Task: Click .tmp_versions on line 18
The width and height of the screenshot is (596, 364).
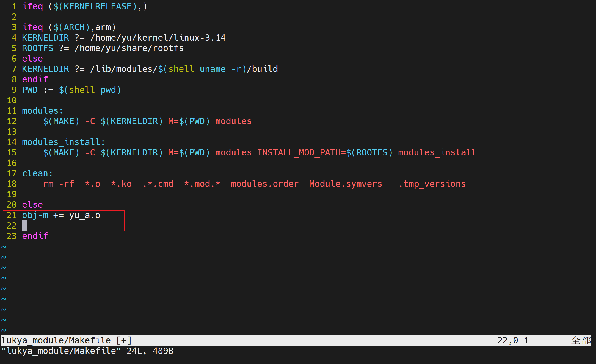Action: pos(432,184)
